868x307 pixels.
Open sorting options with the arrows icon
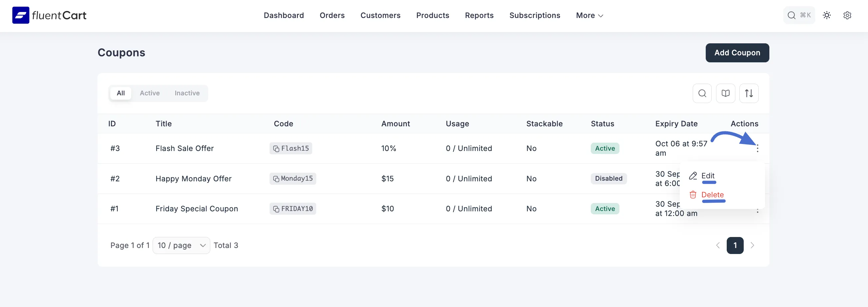click(749, 93)
